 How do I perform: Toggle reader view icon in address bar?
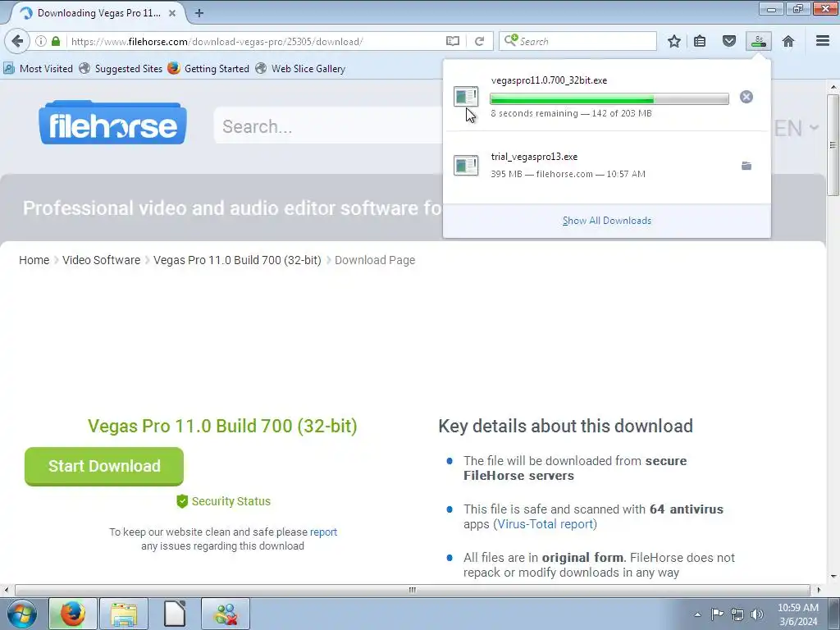point(453,41)
